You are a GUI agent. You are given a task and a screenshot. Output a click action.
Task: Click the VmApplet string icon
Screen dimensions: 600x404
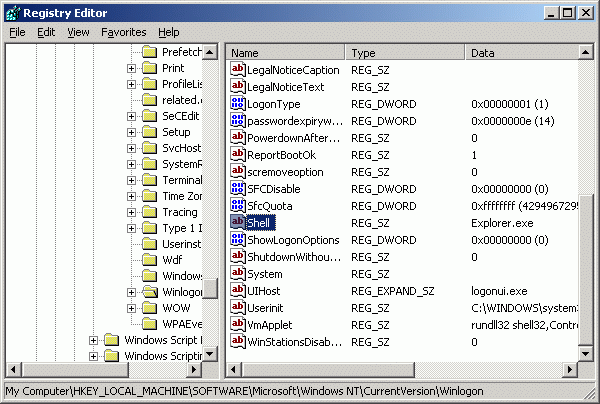click(x=238, y=324)
